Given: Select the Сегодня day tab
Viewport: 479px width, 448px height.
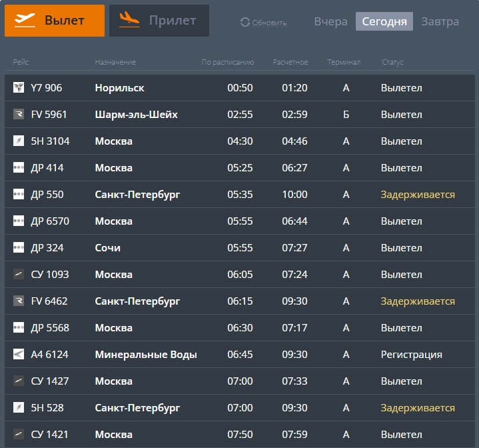Looking at the screenshot, I should tap(384, 21).
